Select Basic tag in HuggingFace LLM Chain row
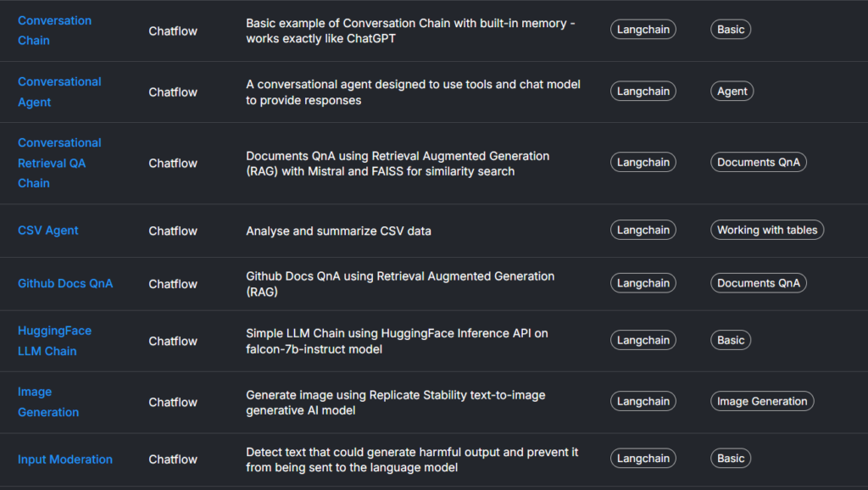 (x=731, y=341)
